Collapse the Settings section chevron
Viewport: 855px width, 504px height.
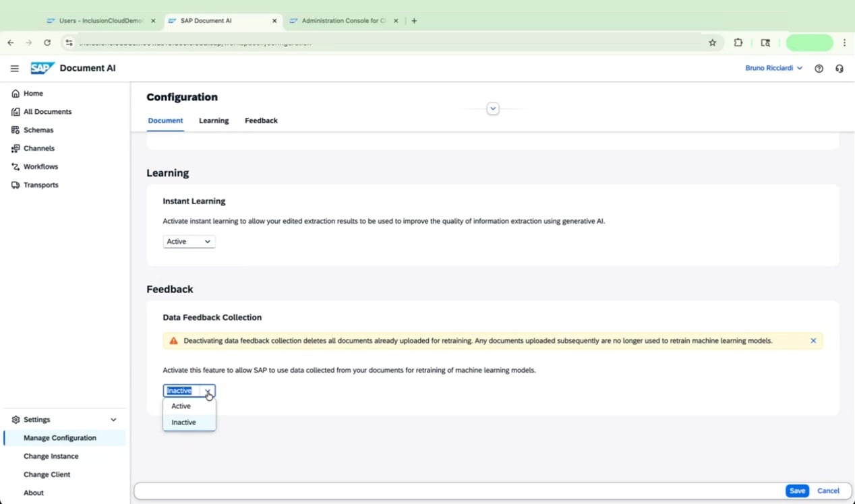113,420
